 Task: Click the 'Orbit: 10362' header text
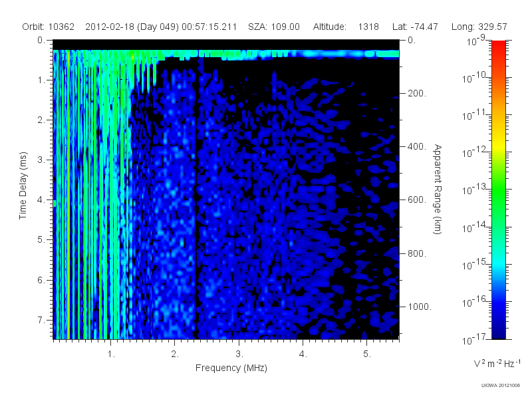48,27
